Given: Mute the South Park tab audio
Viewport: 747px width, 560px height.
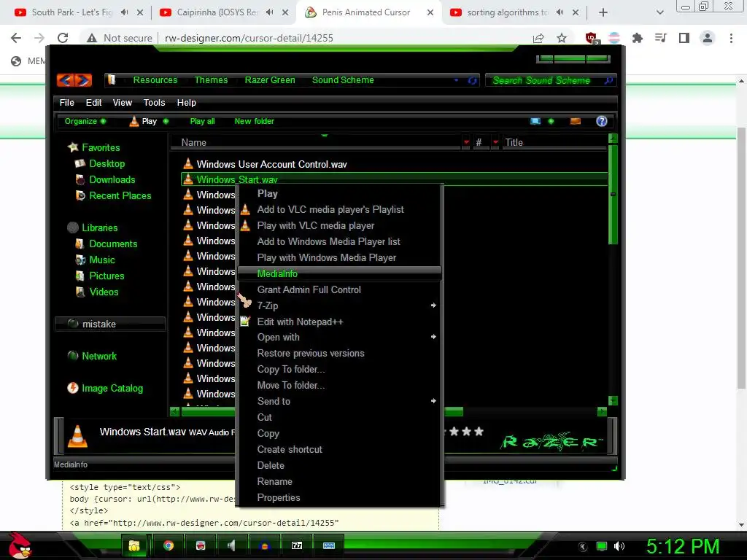Looking at the screenshot, I should click(124, 12).
